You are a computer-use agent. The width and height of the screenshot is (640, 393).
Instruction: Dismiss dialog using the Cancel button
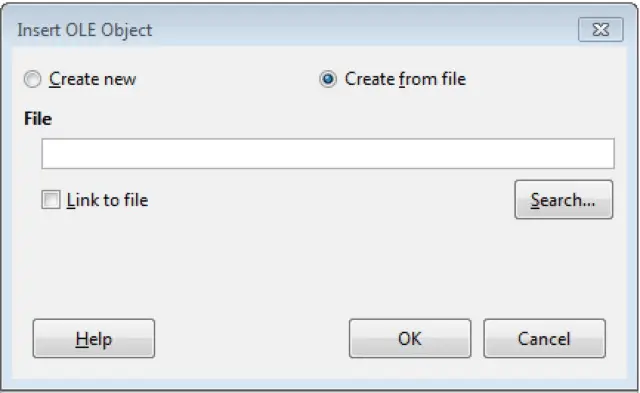coord(544,338)
